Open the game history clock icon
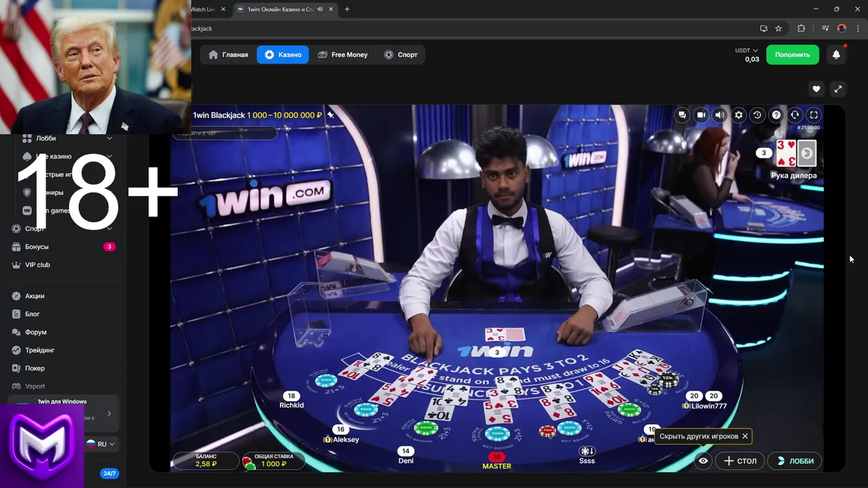Image resolution: width=868 pixels, height=488 pixels. (757, 115)
